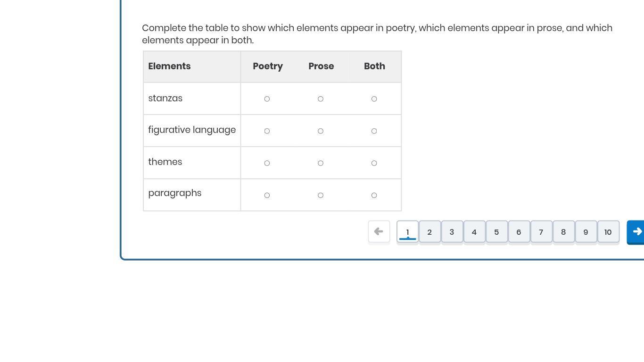Click the previous question arrow icon

[x=379, y=231]
